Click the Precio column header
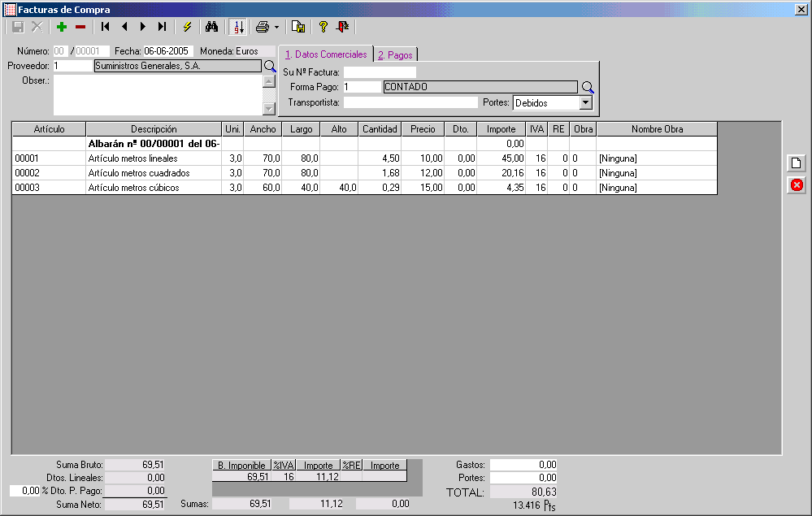Screen dimensions: 812x516 coord(423,129)
